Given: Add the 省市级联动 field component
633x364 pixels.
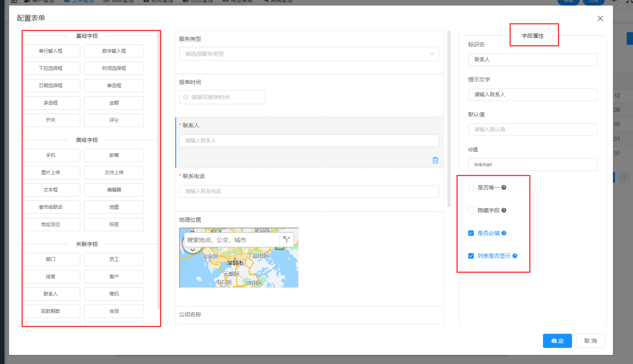Looking at the screenshot, I should [x=51, y=207].
